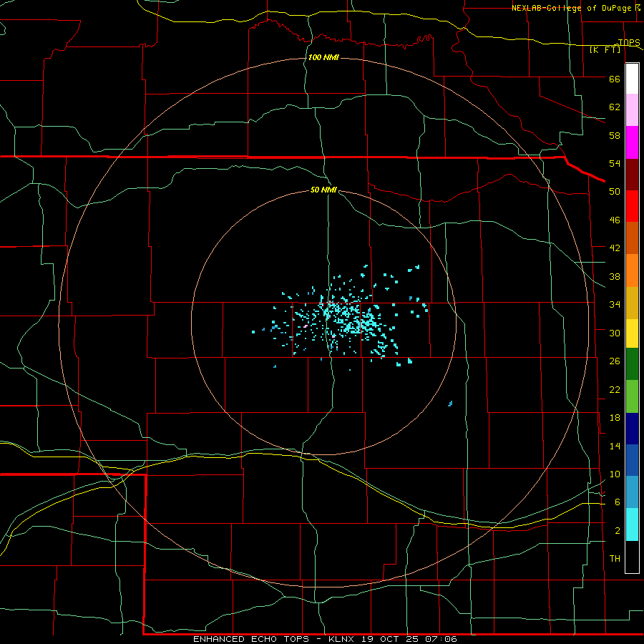This screenshot has height=644, width=644.
Task: Click the "2" legend value
Action: (618, 531)
